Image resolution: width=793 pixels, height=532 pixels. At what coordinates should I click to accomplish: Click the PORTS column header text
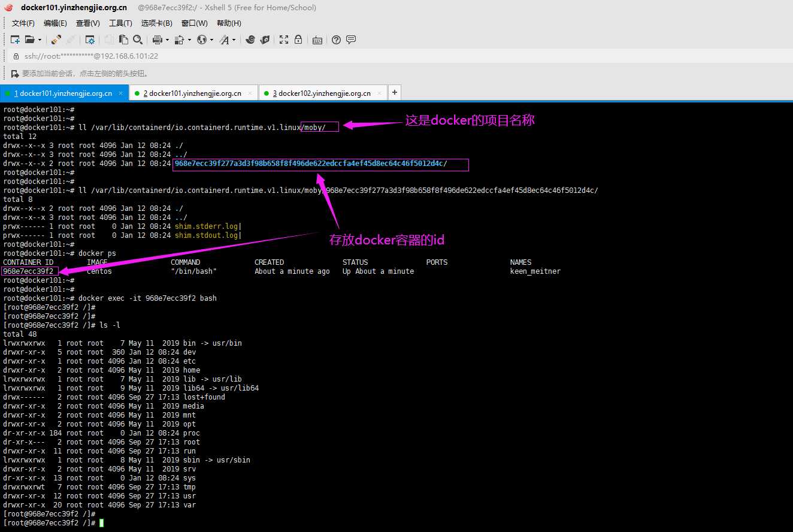(x=437, y=262)
